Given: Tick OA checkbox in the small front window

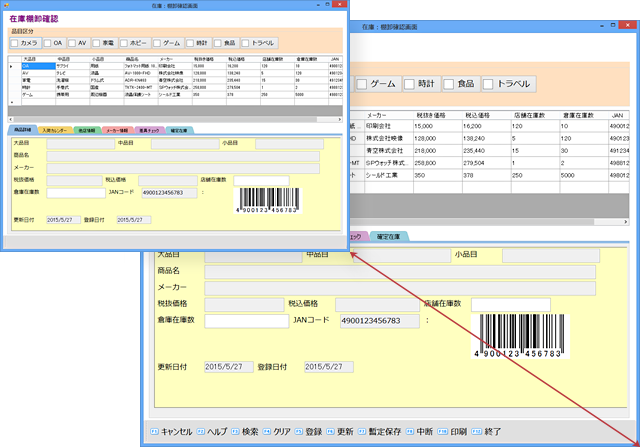Looking at the screenshot, I should [x=47, y=43].
